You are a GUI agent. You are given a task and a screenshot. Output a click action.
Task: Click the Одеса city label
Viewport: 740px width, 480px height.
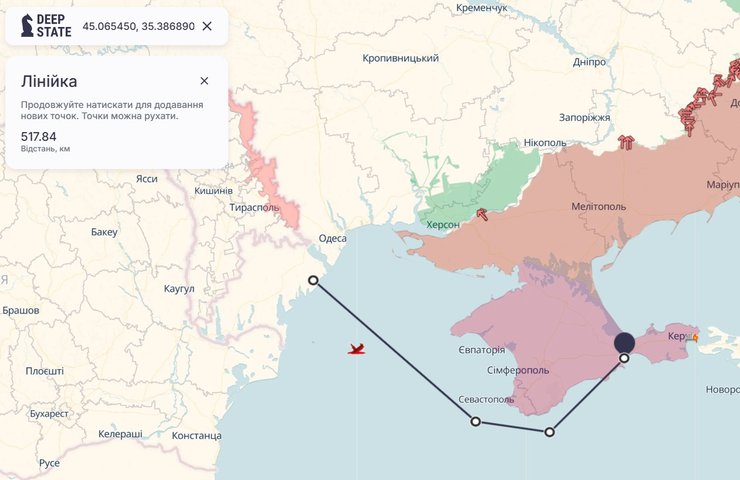tap(333, 238)
